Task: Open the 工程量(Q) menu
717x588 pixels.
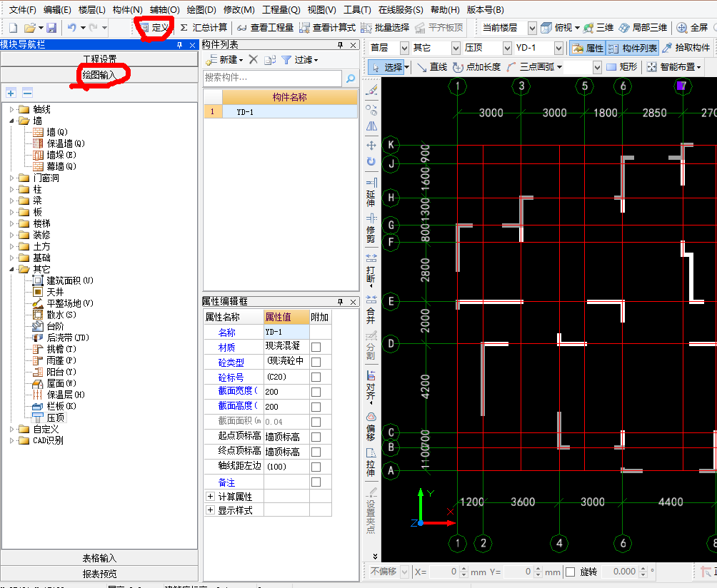Action: [281, 9]
